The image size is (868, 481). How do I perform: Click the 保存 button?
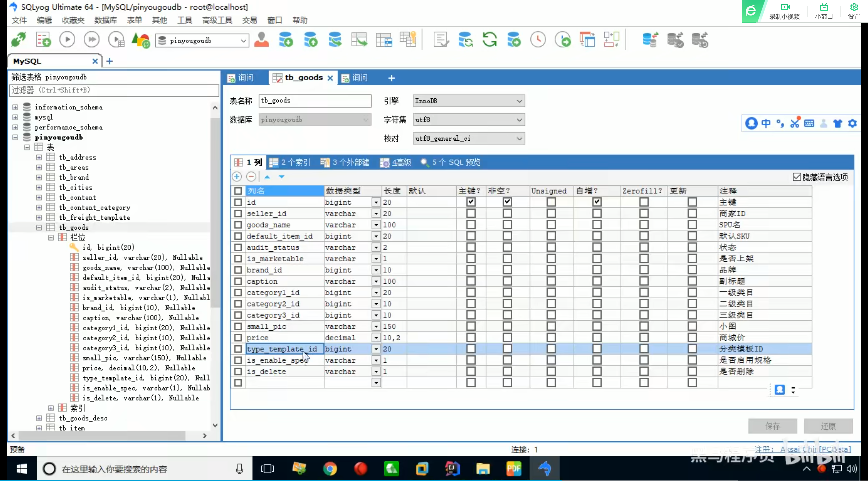click(773, 426)
